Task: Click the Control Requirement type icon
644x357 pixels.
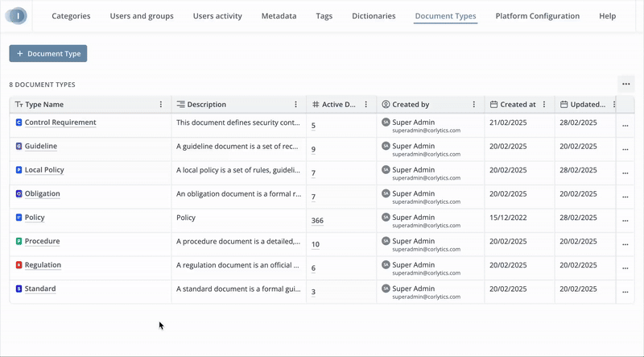Action: pyautogui.click(x=19, y=122)
